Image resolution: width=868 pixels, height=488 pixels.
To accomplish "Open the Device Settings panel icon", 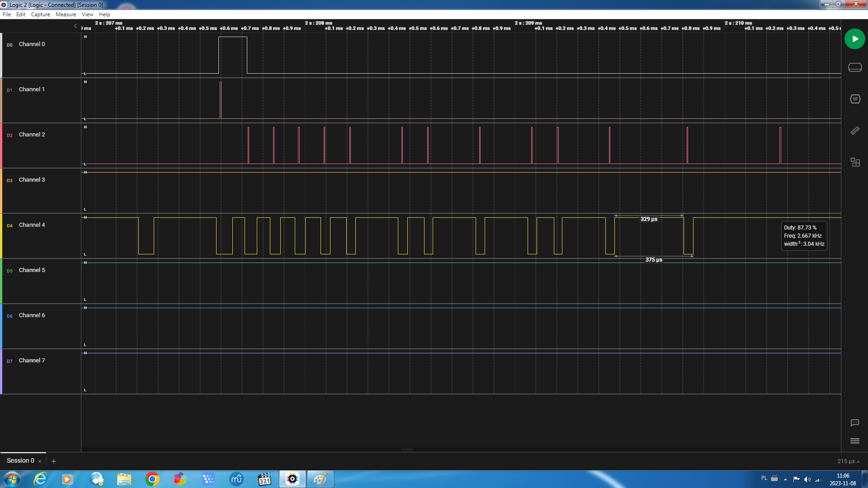I will pos(854,67).
